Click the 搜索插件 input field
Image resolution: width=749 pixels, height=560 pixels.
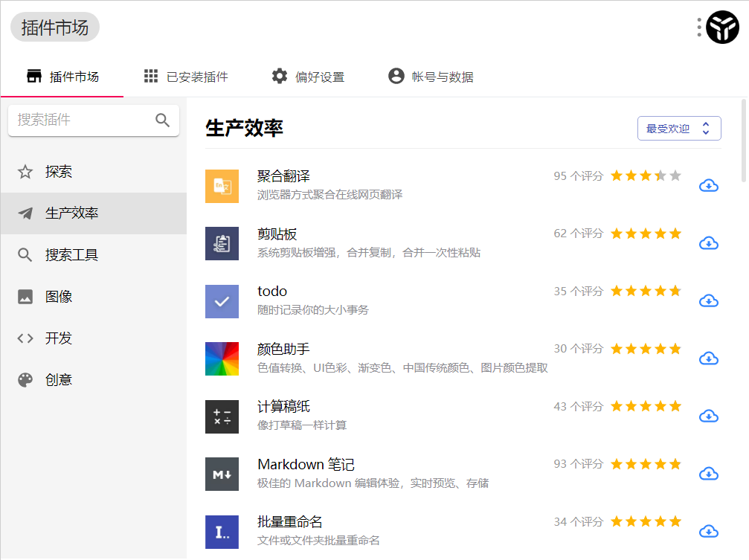pyautogui.click(x=82, y=120)
